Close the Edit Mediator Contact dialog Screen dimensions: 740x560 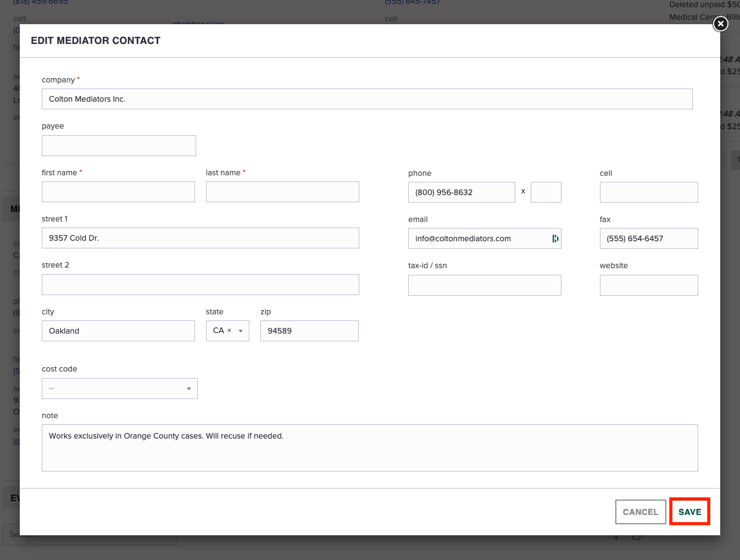[720, 24]
